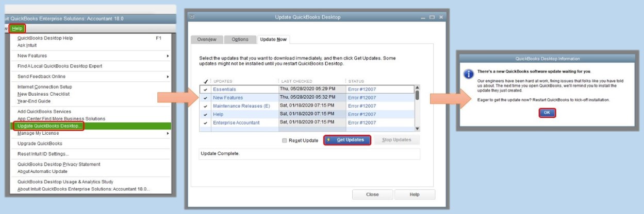Expand Manage My License submenu

pyautogui.click(x=90, y=133)
